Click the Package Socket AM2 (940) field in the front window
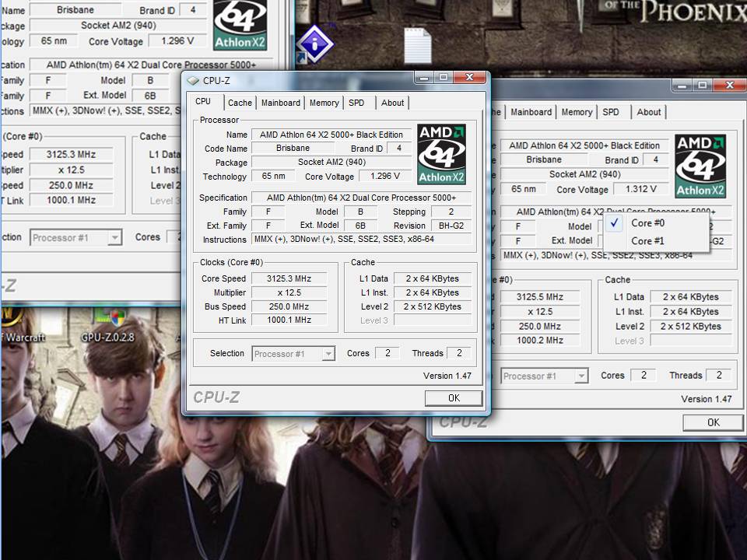This screenshot has width=747, height=560. [331, 163]
